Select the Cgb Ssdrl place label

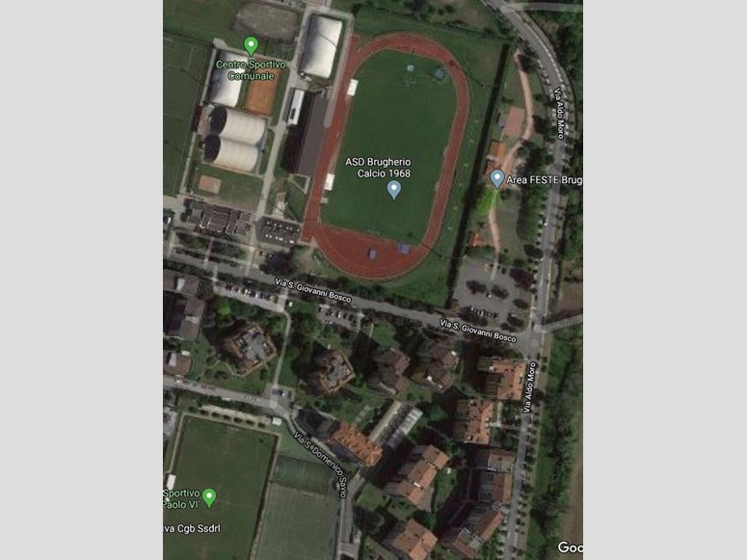pyautogui.click(x=192, y=528)
